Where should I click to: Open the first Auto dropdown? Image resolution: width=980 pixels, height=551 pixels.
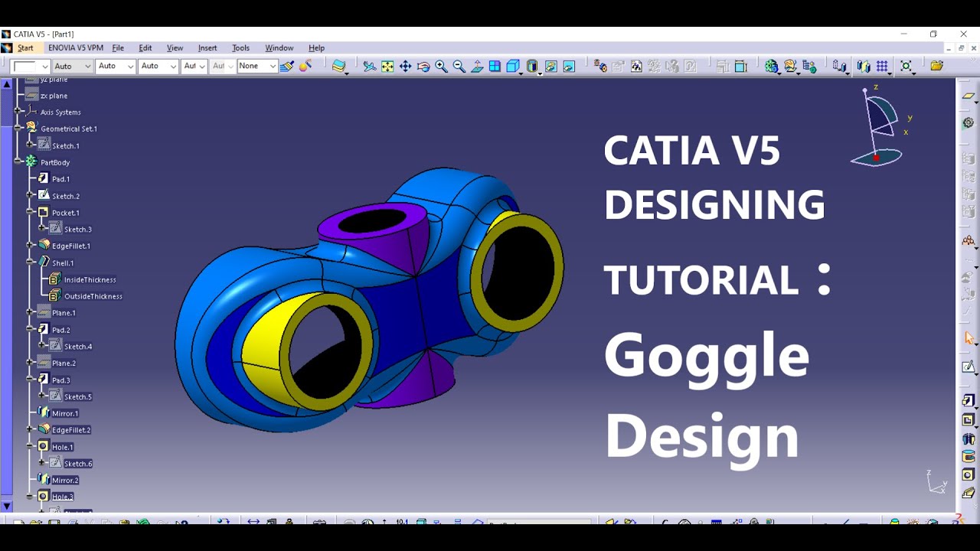click(73, 67)
